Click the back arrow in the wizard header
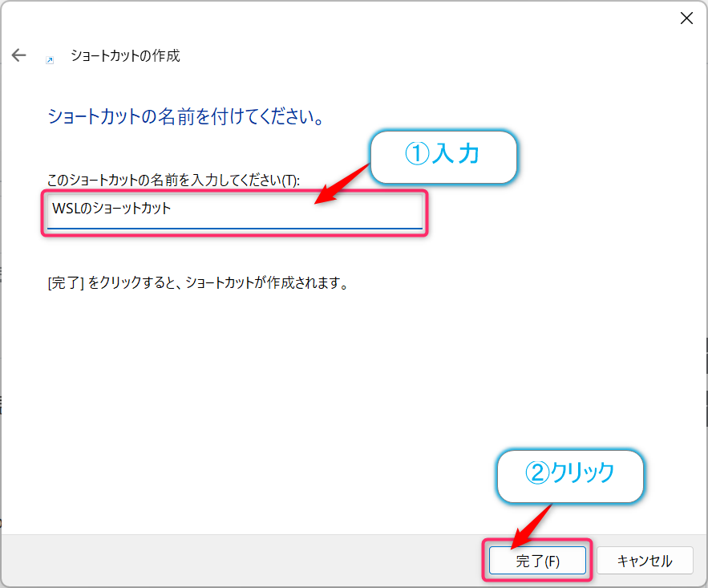708x588 pixels. click(x=19, y=55)
